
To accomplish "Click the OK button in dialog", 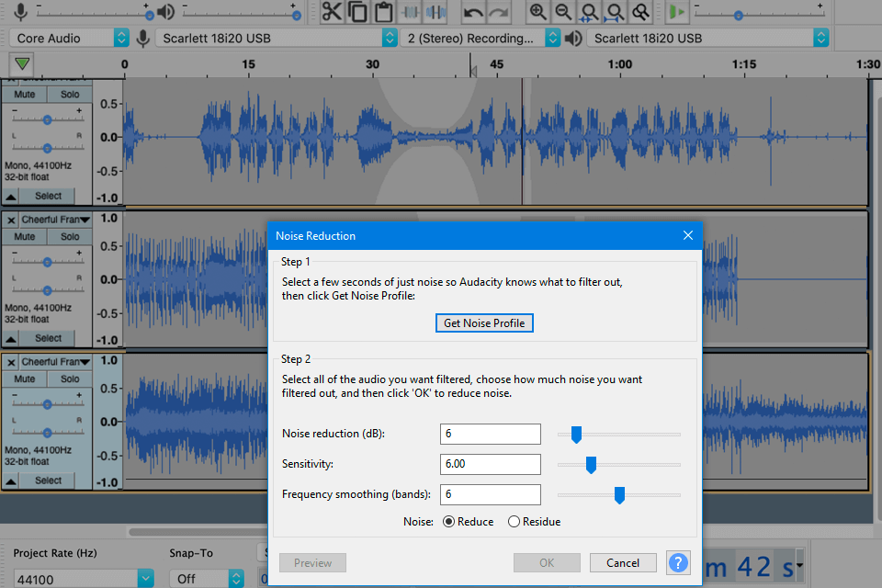I will coord(547,562).
